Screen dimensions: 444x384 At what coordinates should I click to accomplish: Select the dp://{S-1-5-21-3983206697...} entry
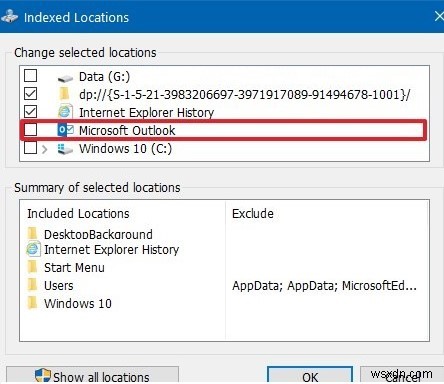(x=245, y=95)
